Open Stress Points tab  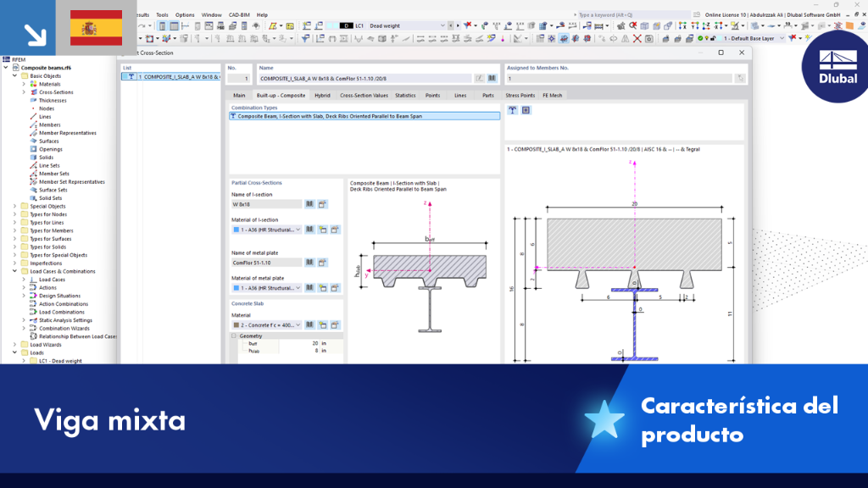tap(520, 95)
